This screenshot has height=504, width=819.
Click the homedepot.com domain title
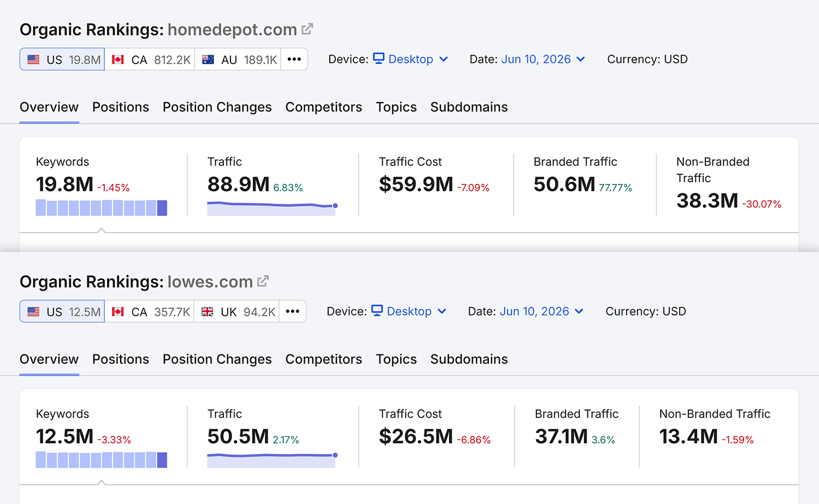click(x=232, y=29)
